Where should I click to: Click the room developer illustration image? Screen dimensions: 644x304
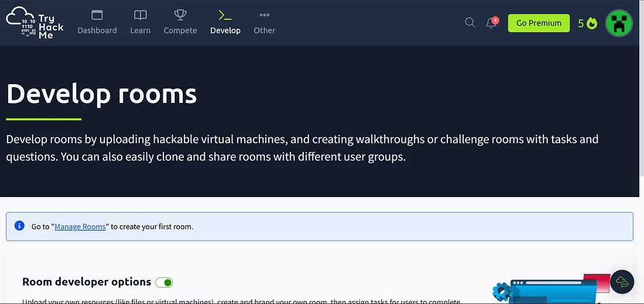click(550, 289)
